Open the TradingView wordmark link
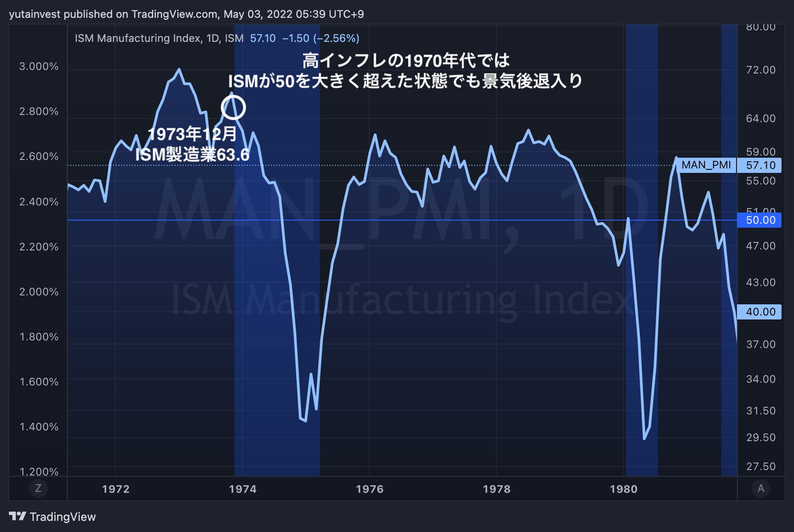Screen dimensions: 794x532 coord(63,517)
